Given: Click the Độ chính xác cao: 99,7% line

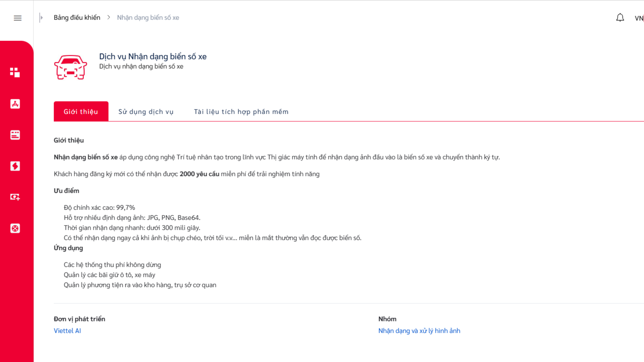Looking at the screenshot, I should (x=99, y=208).
